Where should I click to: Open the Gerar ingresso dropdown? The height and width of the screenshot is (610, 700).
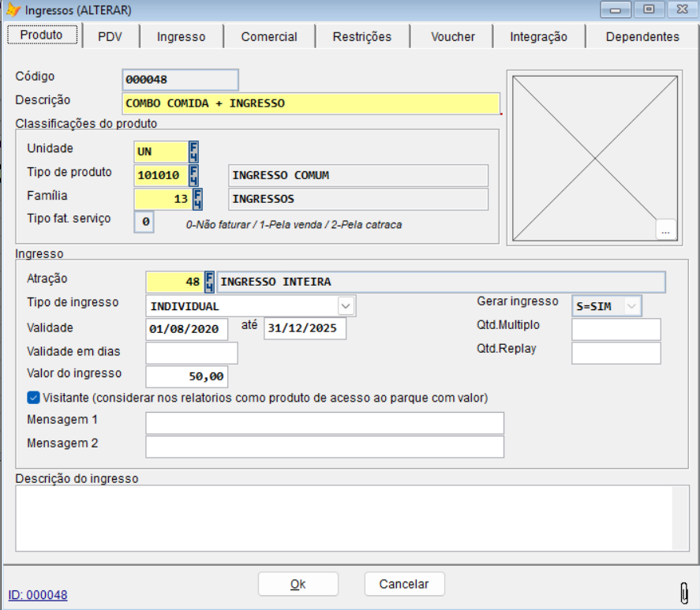pyautogui.click(x=631, y=305)
